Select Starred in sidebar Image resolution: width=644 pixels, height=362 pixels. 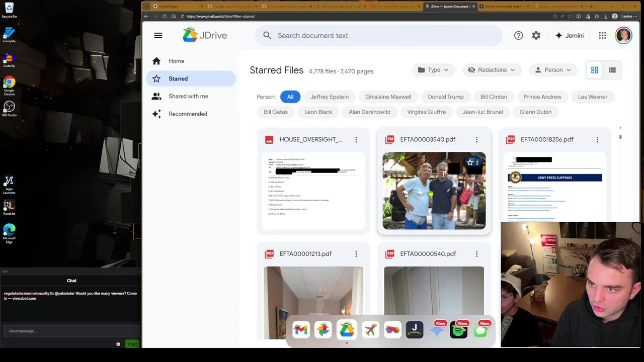(191, 78)
